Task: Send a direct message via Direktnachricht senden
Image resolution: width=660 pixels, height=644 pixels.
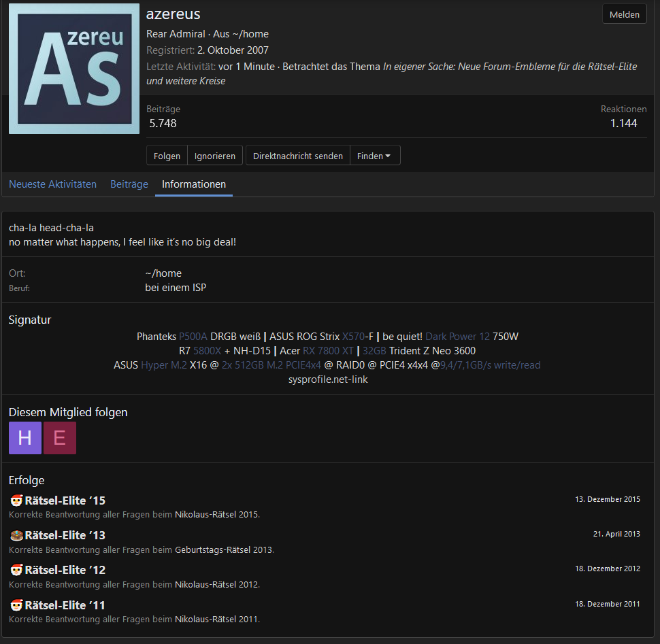Action: [297, 156]
